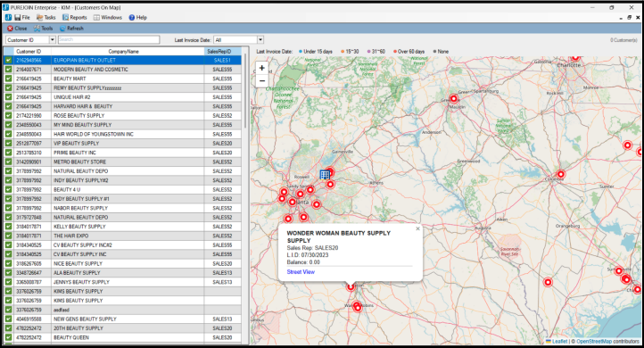Select the asdfasd row
Image resolution: width=644 pixels, height=348 pixels.
(123, 310)
